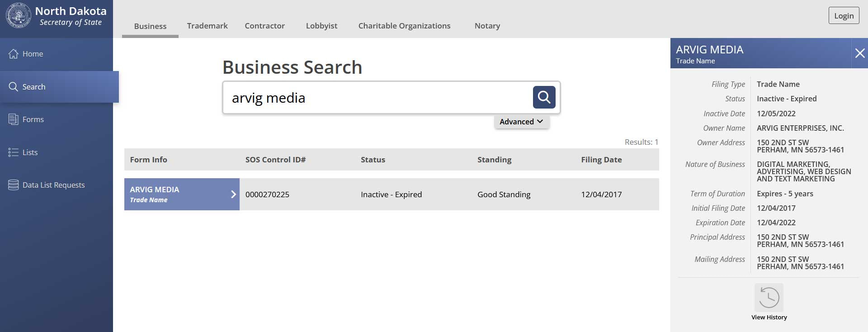Click the Business Search heading

(292, 67)
